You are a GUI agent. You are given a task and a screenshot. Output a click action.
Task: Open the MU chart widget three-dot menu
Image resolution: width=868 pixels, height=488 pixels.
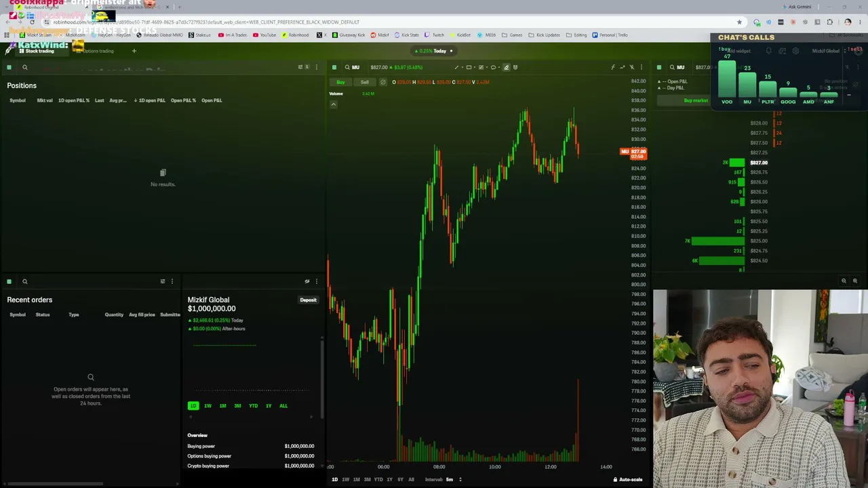(x=642, y=67)
